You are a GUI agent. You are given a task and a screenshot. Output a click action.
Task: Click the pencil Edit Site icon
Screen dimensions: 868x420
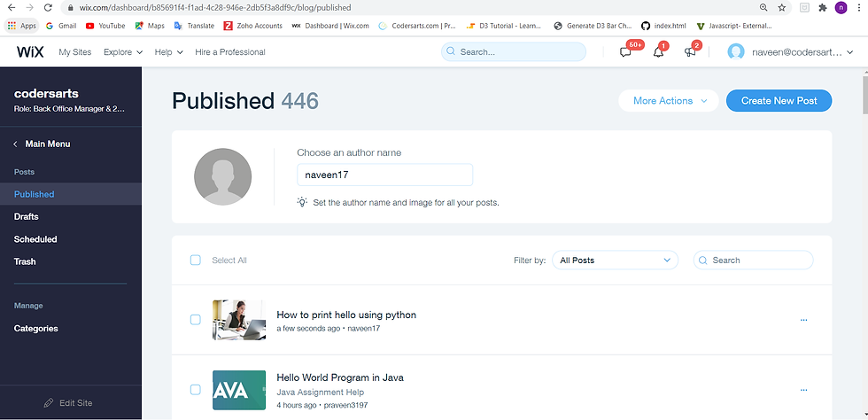coord(49,403)
